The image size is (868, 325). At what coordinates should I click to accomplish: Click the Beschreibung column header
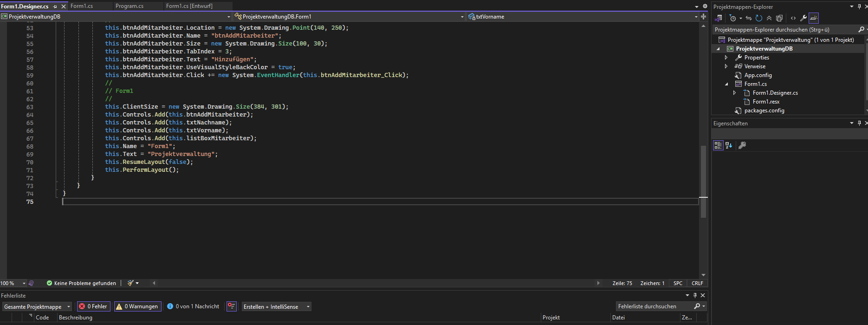click(x=76, y=318)
